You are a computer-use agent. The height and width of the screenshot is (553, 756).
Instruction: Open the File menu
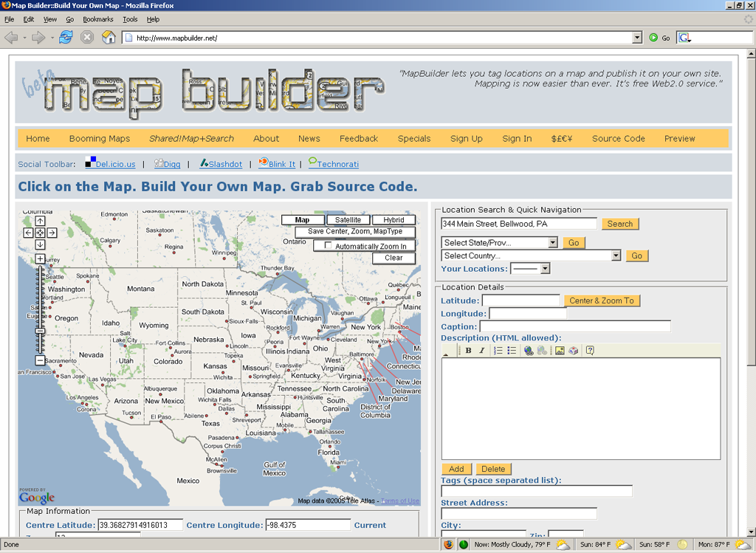[x=9, y=19]
